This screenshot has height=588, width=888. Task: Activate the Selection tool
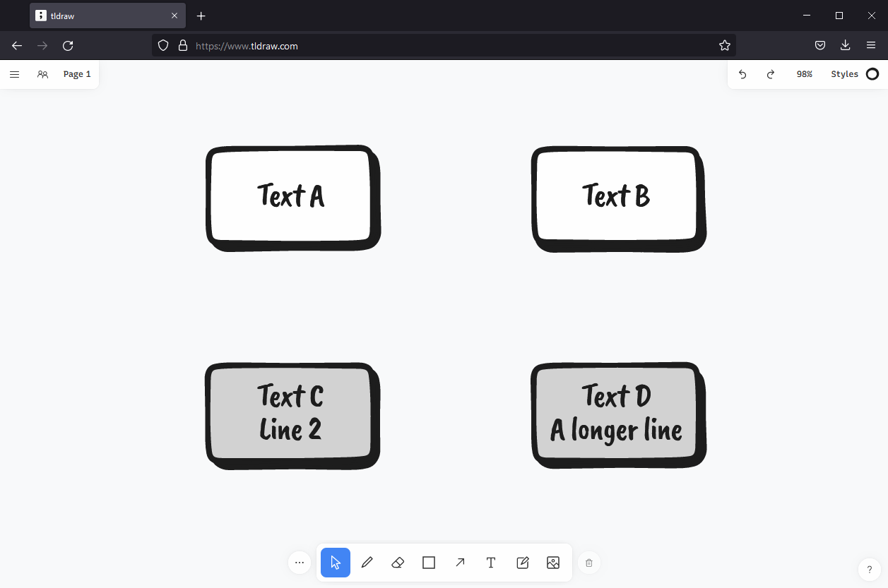pos(335,563)
